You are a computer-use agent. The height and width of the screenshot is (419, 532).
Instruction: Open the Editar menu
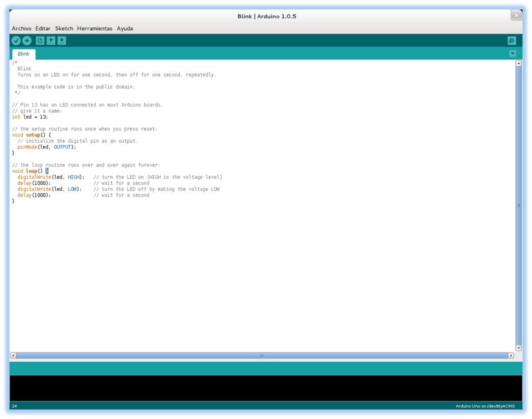[43, 28]
